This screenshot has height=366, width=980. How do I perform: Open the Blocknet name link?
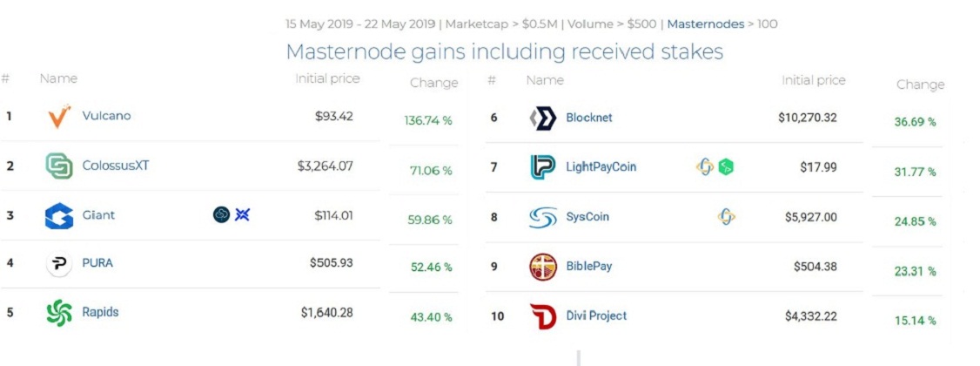point(589,118)
